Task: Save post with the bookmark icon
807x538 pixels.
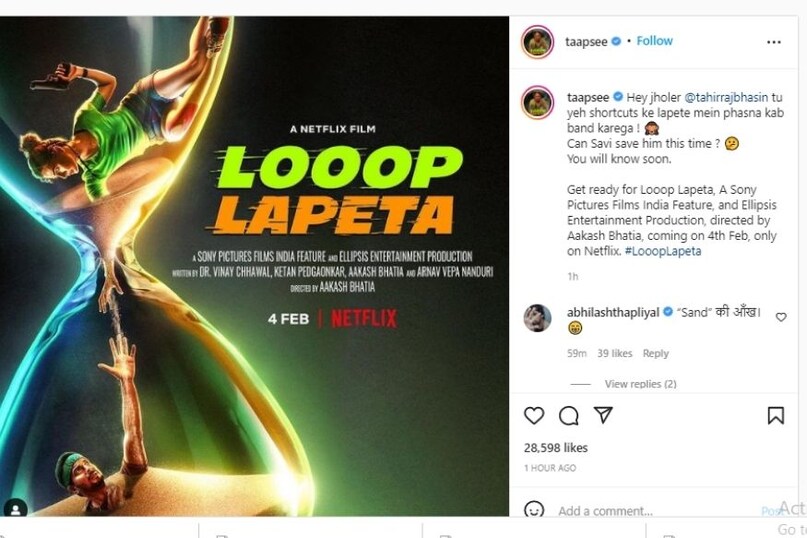Action: [x=775, y=415]
